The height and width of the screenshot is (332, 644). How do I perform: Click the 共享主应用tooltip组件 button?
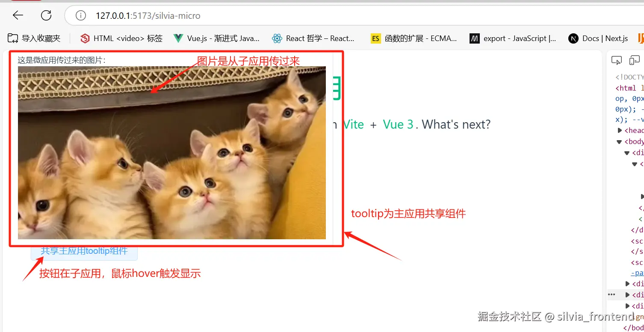click(x=84, y=252)
